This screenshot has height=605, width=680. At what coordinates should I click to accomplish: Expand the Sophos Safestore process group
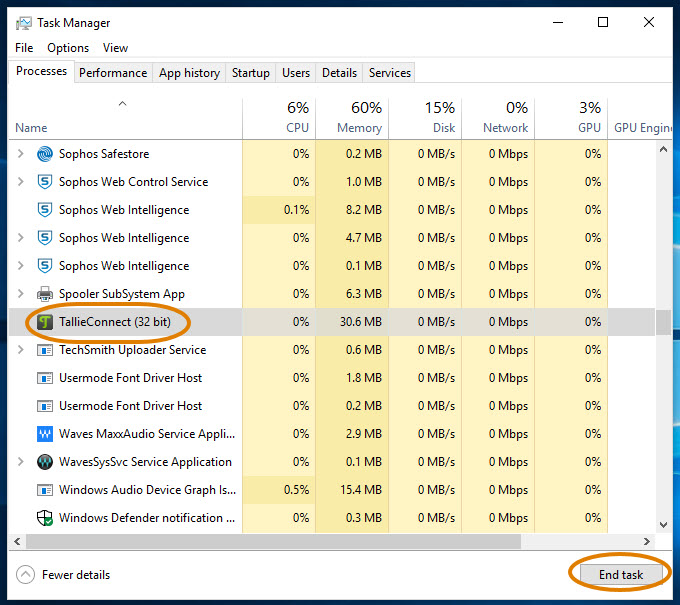(20, 154)
